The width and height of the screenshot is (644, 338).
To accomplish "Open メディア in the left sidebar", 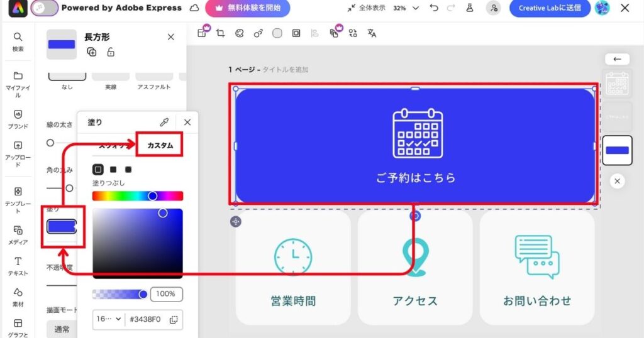I will click(x=18, y=234).
